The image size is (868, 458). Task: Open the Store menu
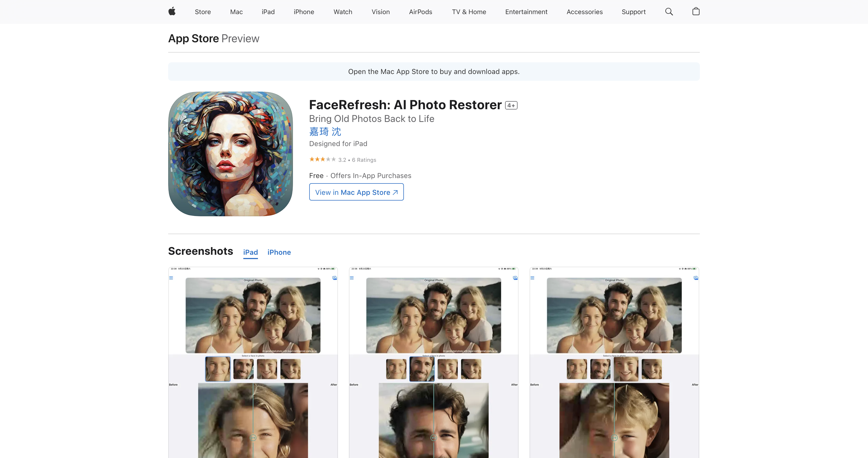point(203,12)
